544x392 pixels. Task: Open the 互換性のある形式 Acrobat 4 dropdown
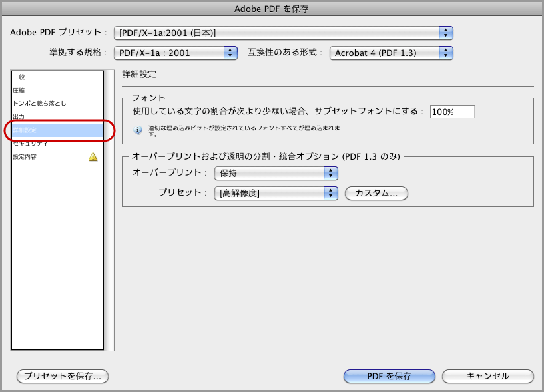click(x=392, y=53)
